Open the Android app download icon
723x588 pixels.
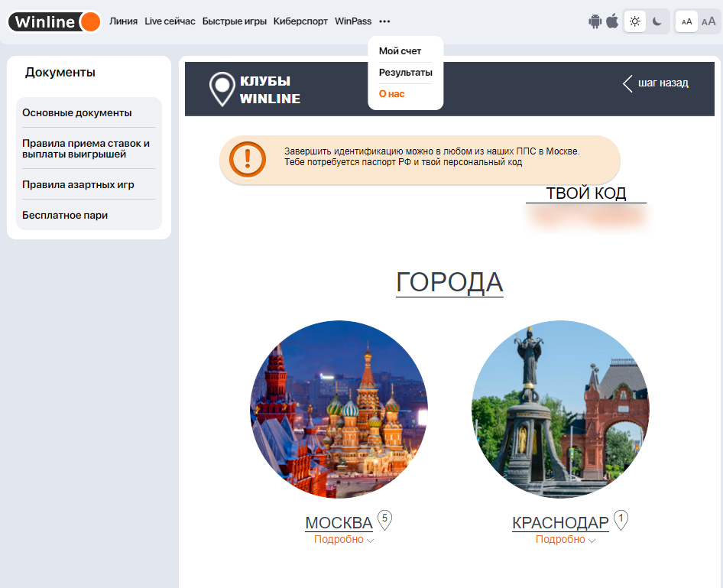(595, 21)
